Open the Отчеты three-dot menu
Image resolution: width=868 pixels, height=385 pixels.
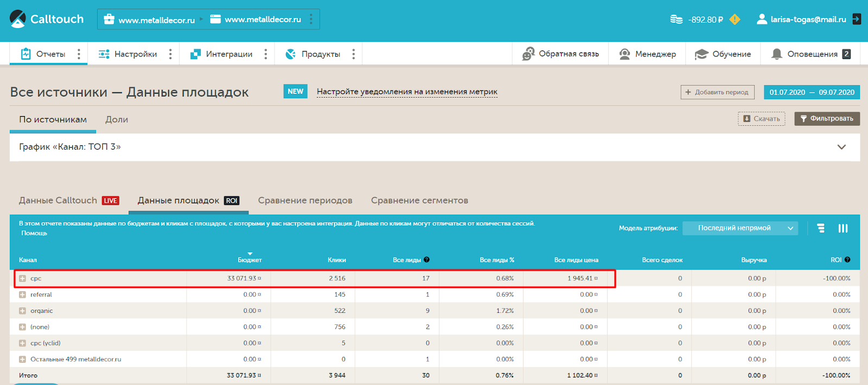coord(79,54)
